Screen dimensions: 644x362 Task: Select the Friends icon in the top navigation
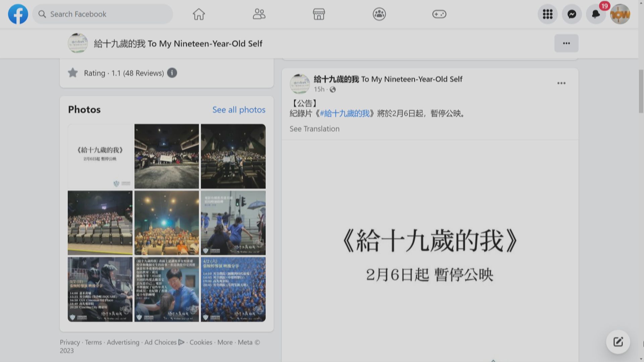[x=259, y=14]
